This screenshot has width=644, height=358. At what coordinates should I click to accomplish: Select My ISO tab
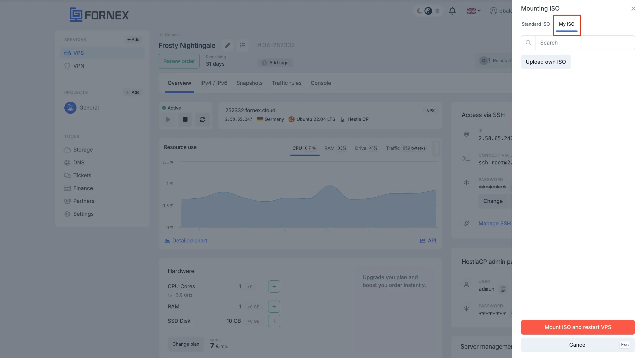coord(567,24)
